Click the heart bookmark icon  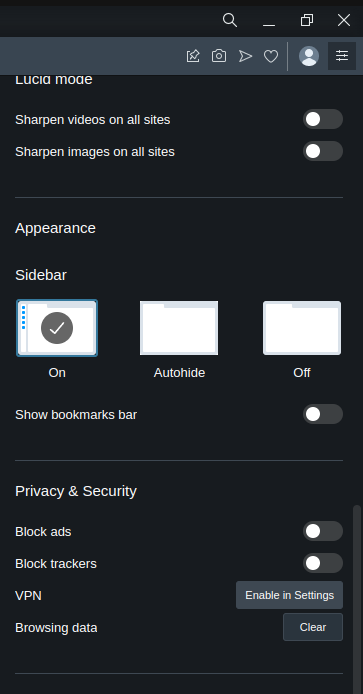pyautogui.click(x=271, y=56)
